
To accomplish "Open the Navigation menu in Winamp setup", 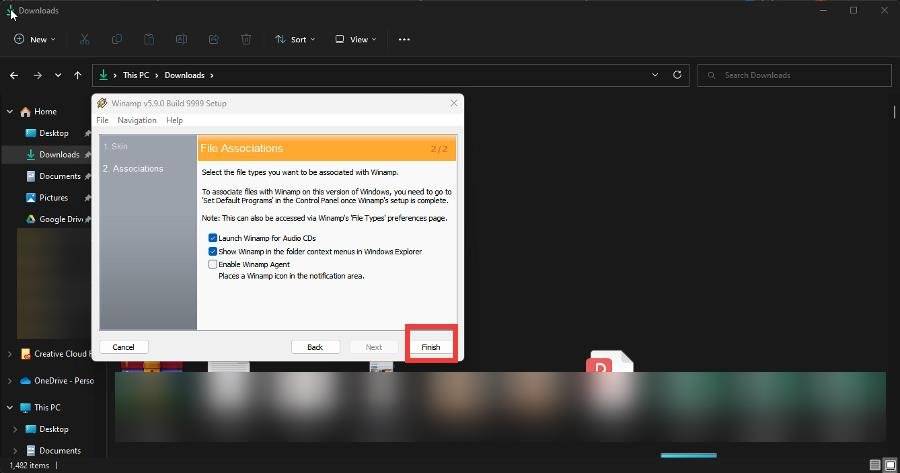I will pos(137,120).
